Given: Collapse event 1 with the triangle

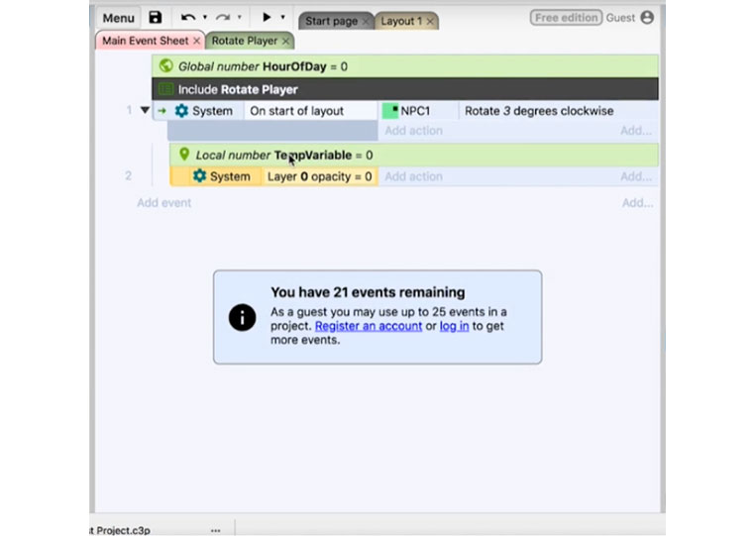Looking at the screenshot, I should tap(145, 110).
